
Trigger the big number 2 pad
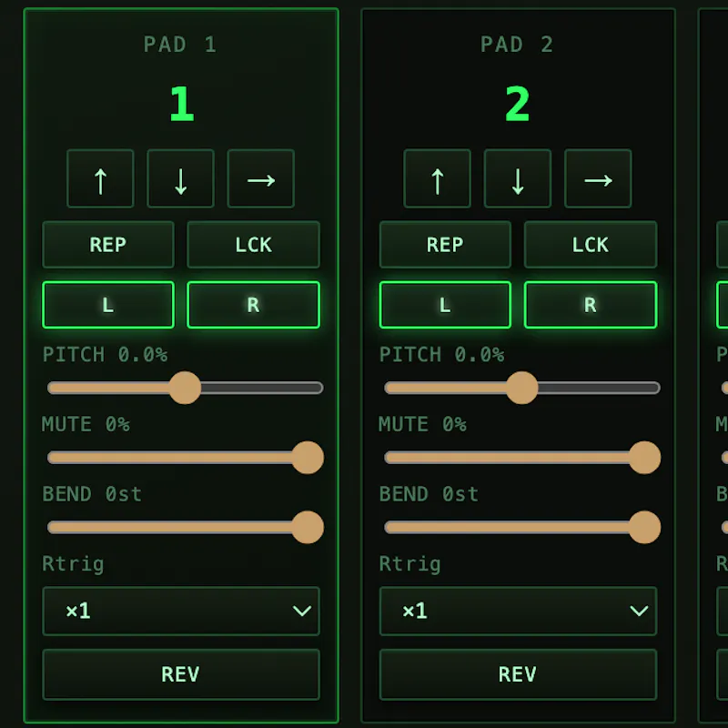(518, 104)
